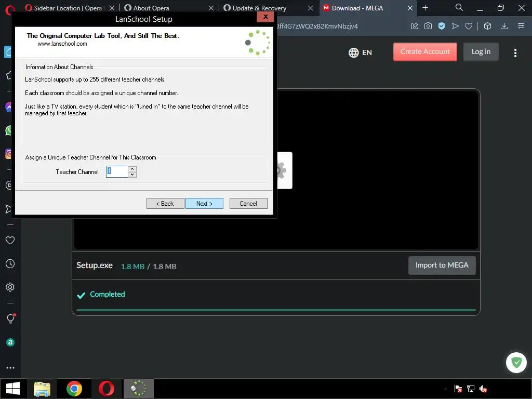Close the Update & Recovery tab
Image resolution: width=532 pixels, height=399 pixels.
click(310, 8)
